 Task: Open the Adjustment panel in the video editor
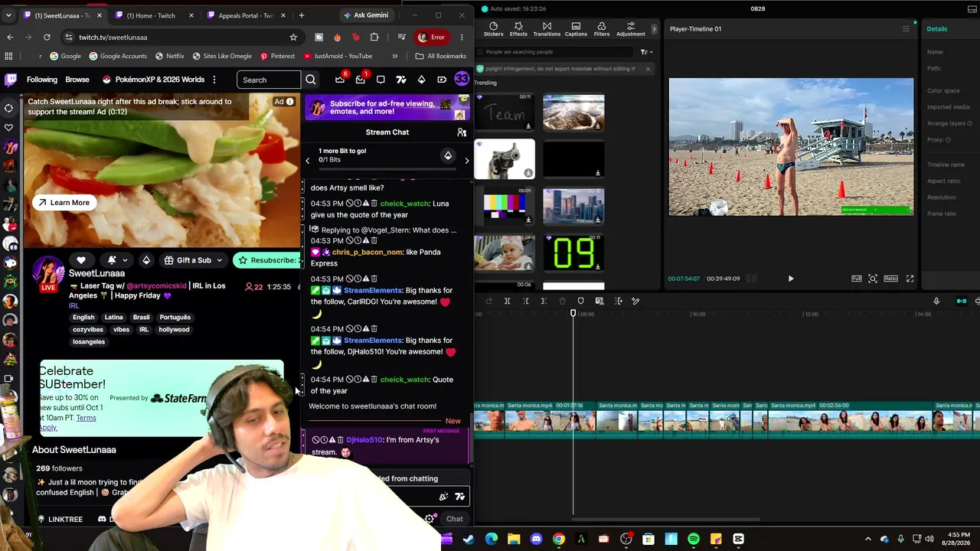coord(630,29)
